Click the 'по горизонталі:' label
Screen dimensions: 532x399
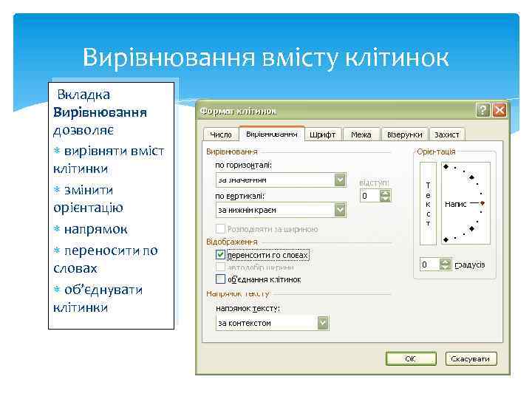243,166
